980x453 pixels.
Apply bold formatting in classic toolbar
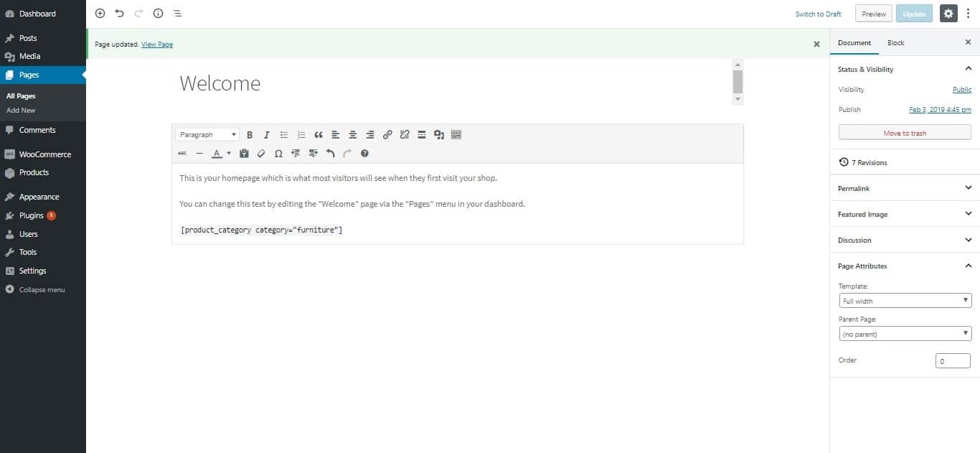[x=250, y=134]
